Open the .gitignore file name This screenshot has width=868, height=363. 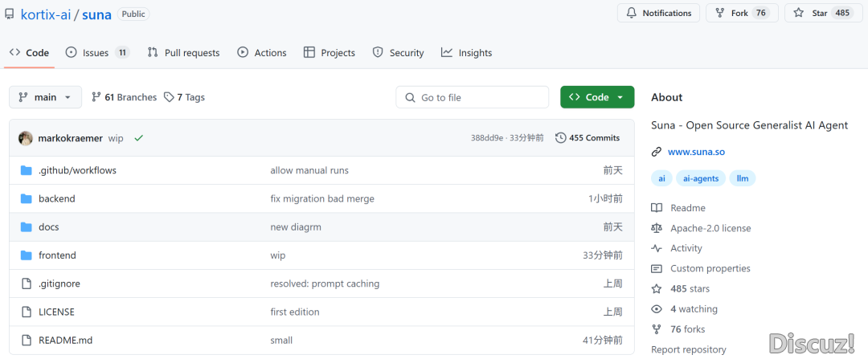59,283
